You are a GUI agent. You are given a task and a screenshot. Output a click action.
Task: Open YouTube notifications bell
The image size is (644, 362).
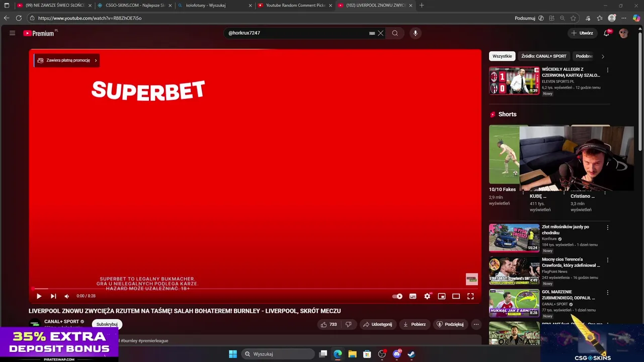pos(607,33)
